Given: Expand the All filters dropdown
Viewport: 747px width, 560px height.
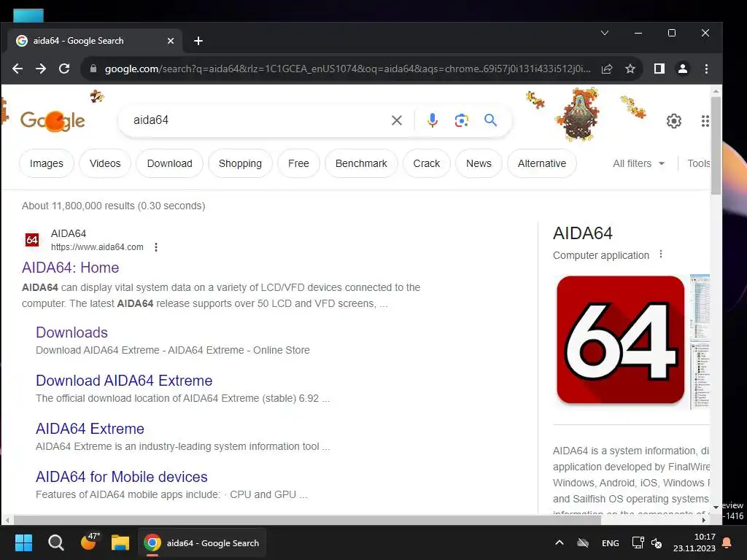Looking at the screenshot, I should (639, 163).
